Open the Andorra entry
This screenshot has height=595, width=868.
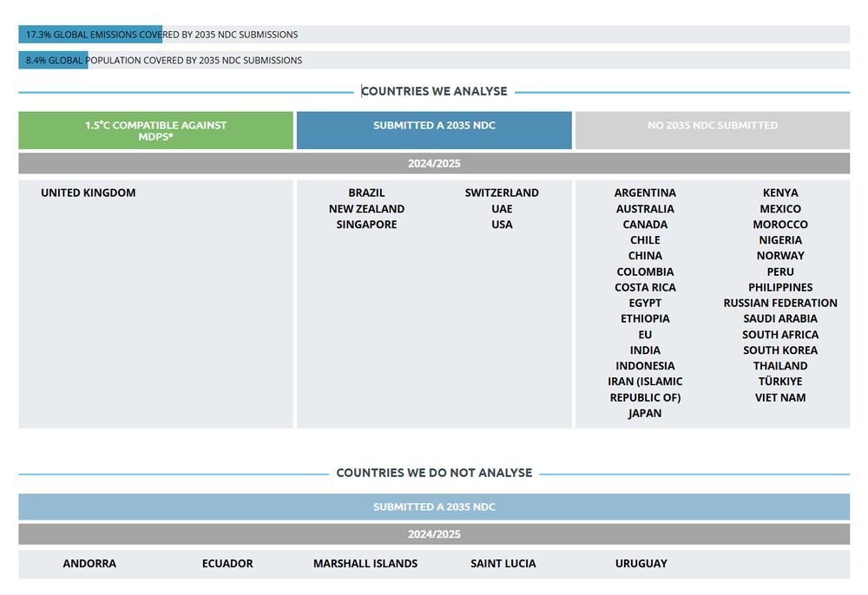[89, 564]
